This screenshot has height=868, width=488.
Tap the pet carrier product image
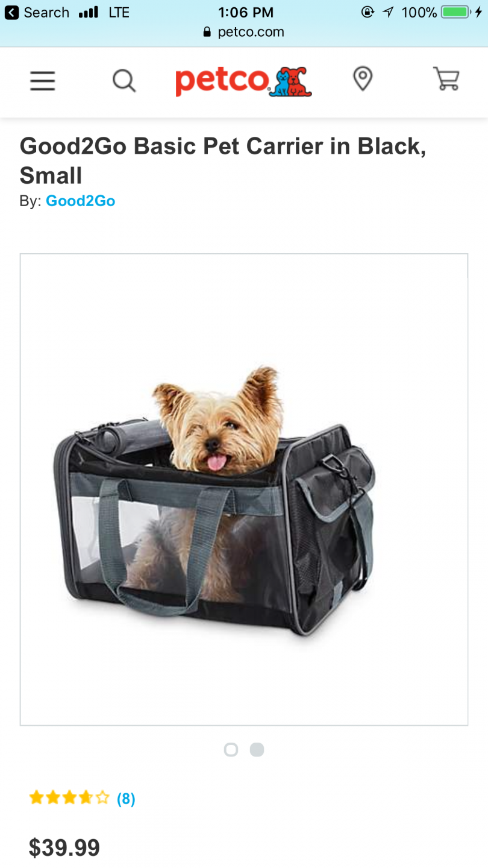coord(244,489)
